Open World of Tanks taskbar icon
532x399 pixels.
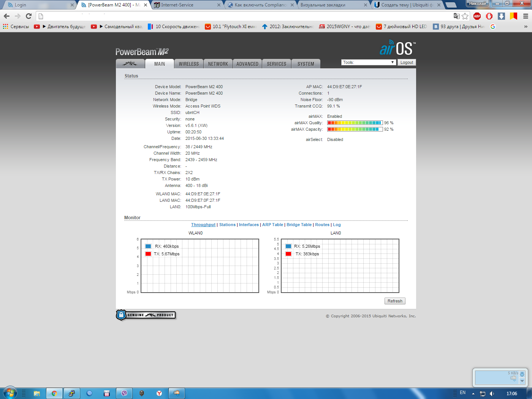(x=142, y=393)
